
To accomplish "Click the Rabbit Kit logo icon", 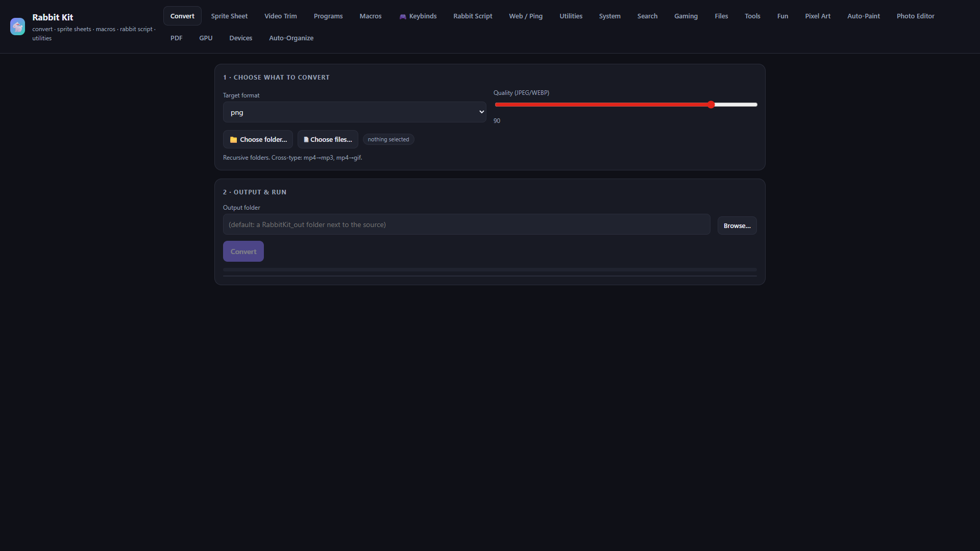I will [x=17, y=27].
